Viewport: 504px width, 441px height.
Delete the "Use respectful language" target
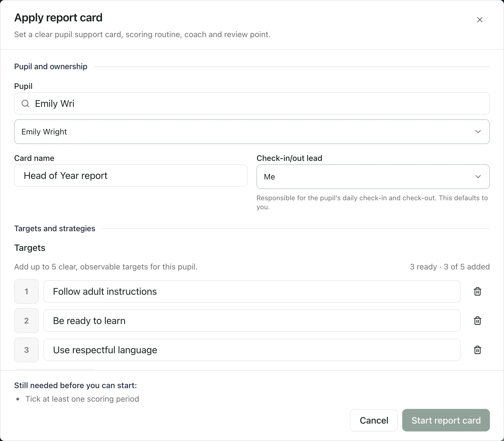point(478,350)
